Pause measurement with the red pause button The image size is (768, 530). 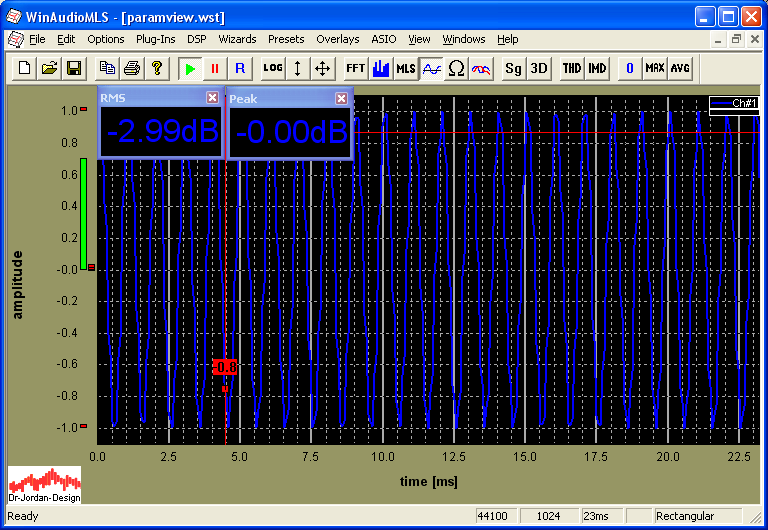pyautogui.click(x=214, y=68)
